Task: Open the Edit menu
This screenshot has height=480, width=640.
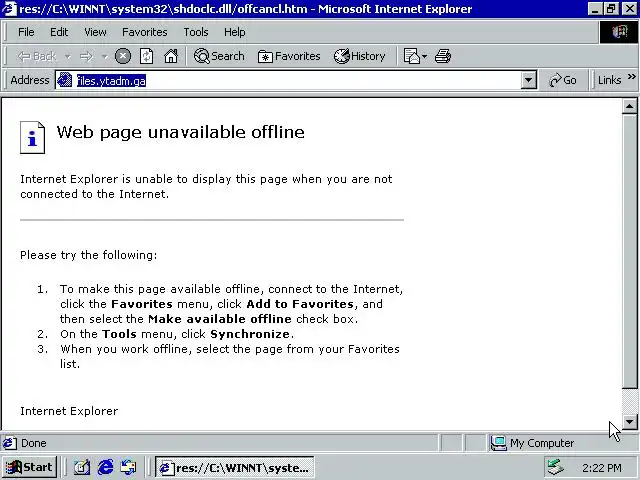Action: coord(59,32)
